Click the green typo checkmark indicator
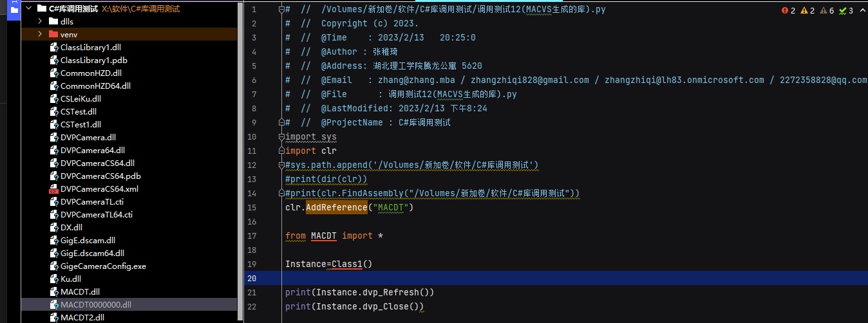The image size is (868, 323). pos(842,10)
